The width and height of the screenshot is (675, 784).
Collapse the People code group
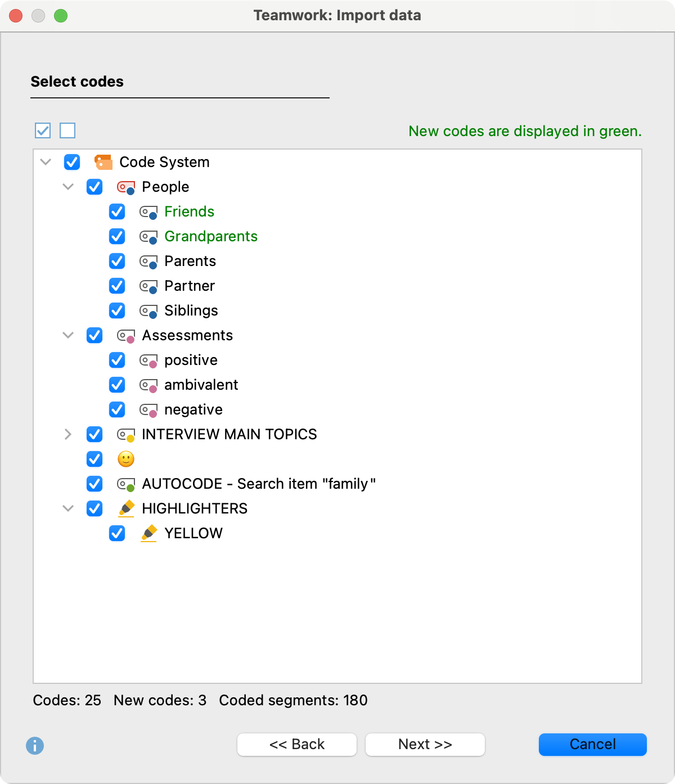pos(68,187)
